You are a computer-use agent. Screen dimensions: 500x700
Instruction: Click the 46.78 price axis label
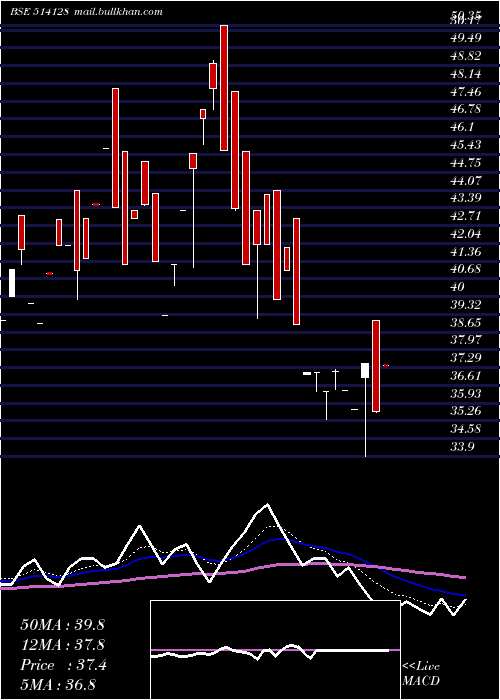coord(466,109)
